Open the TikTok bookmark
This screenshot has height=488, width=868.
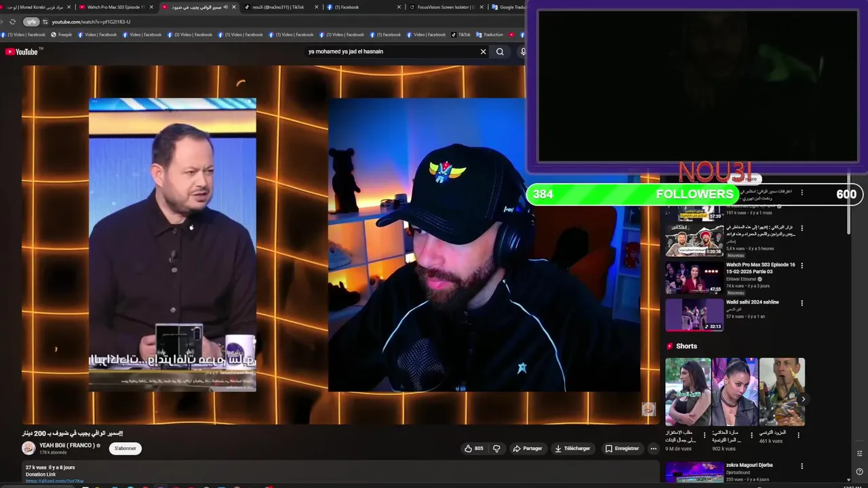point(460,35)
